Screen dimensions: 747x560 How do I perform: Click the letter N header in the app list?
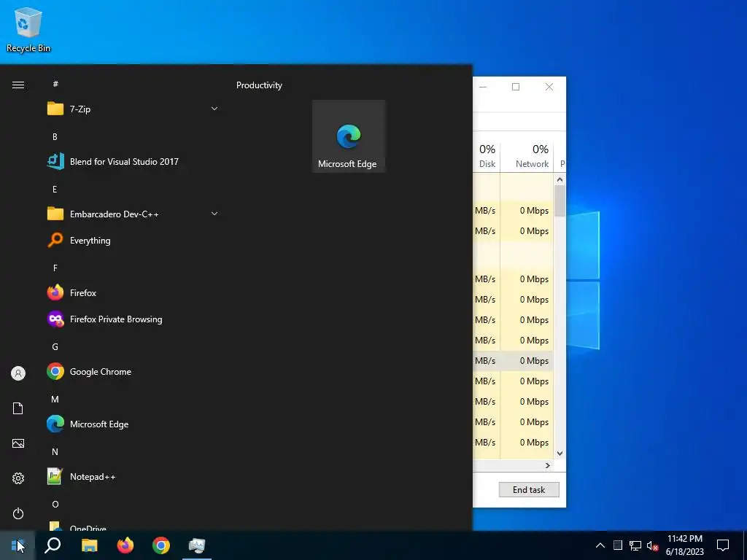[55, 452]
